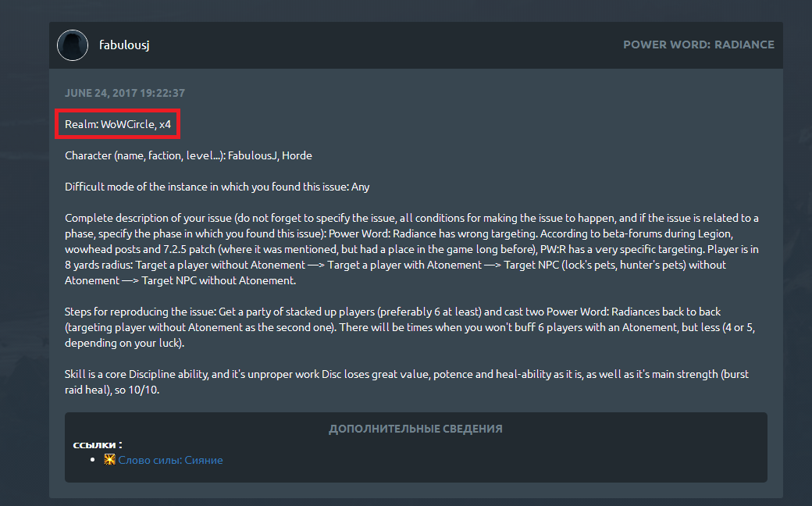
Task: Click the Character FabulousJ, Horde line
Action: (x=188, y=155)
